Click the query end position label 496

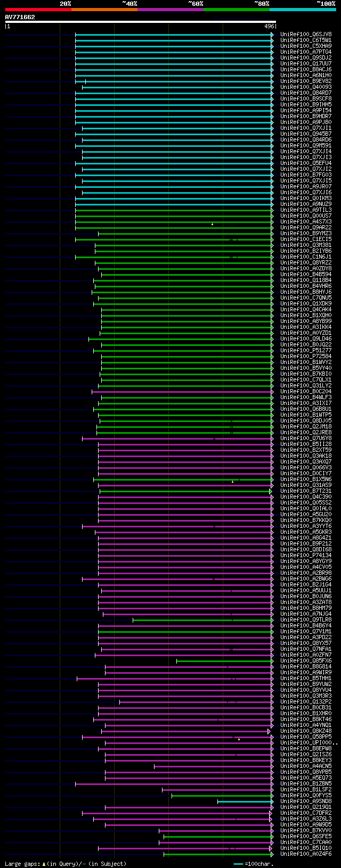269,26
